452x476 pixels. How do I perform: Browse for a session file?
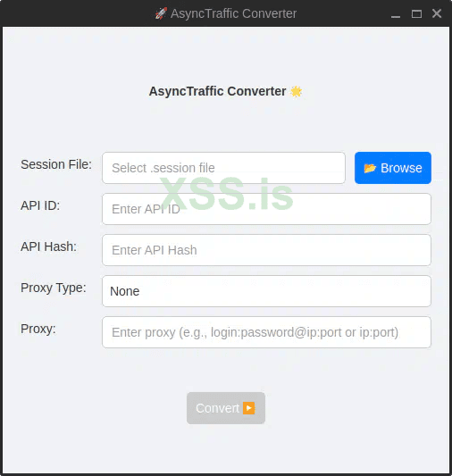tap(393, 168)
